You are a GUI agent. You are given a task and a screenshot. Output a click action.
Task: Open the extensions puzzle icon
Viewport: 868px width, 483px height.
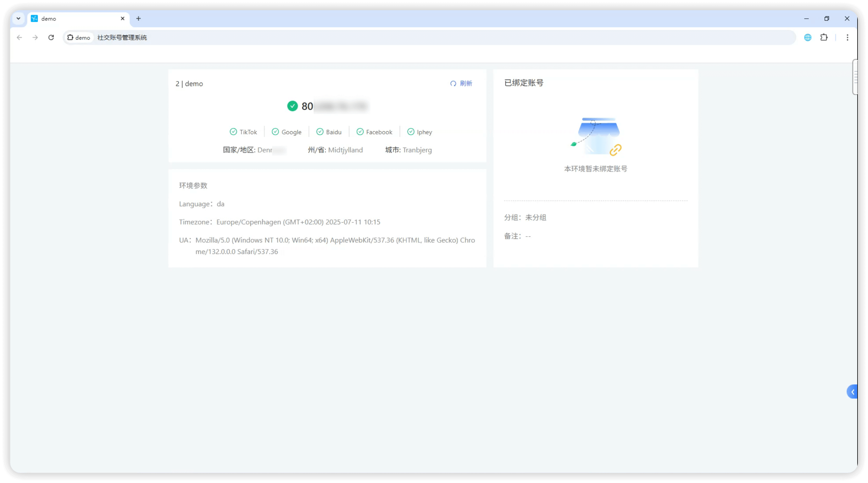(x=824, y=37)
